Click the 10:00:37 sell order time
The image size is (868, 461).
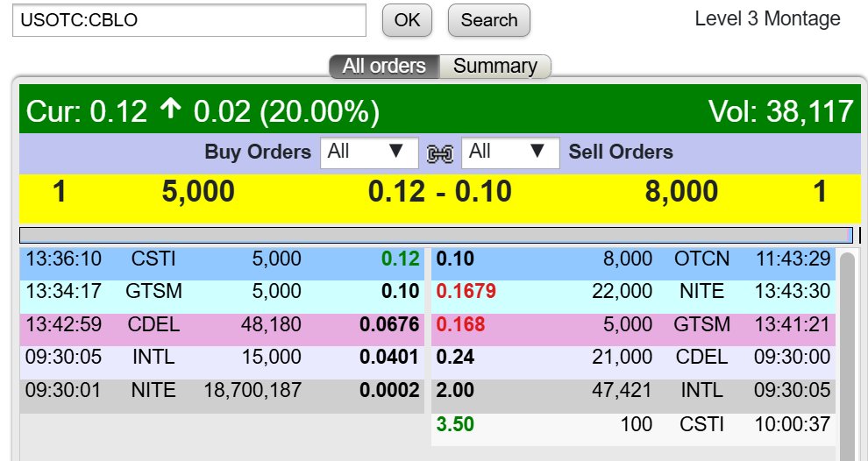coord(793,424)
